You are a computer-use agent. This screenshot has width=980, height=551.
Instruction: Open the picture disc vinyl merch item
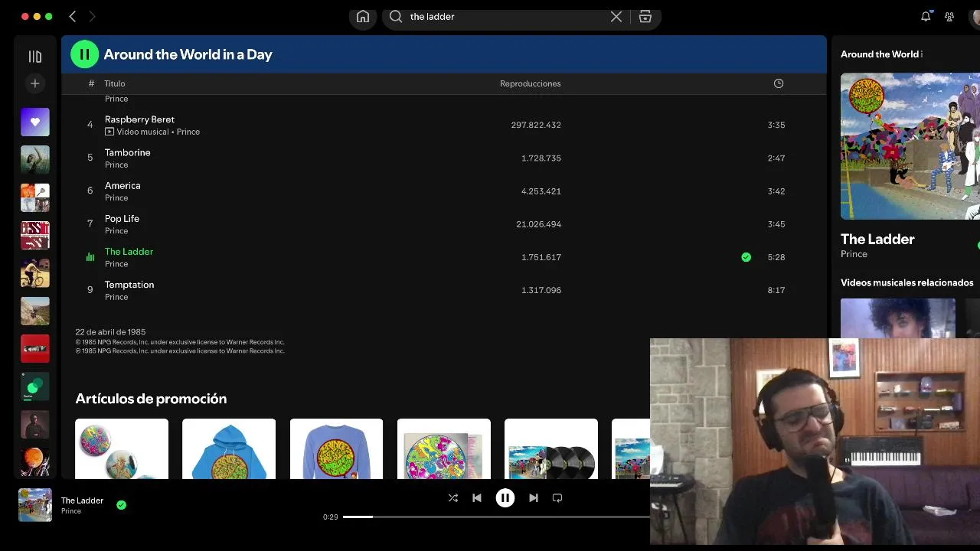pyautogui.click(x=444, y=449)
